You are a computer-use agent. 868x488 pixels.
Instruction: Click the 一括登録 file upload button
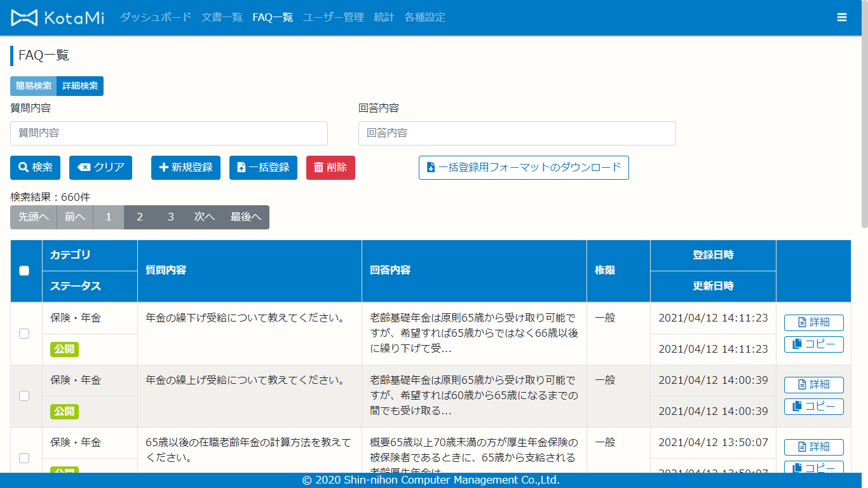point(263,168)
